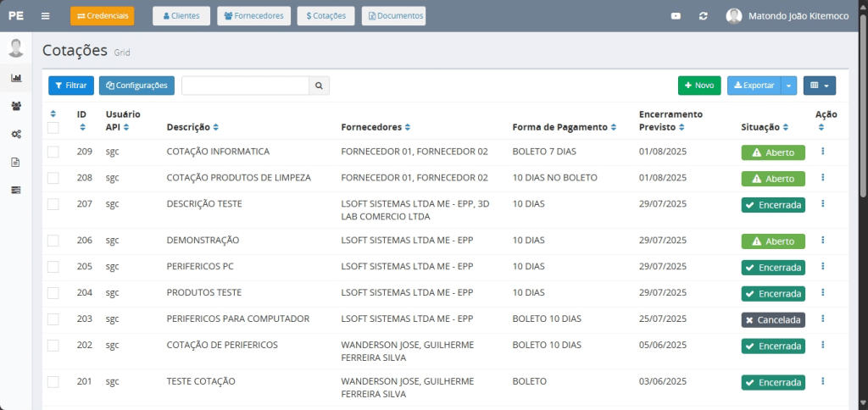Viewport: 868px width, 410px height.
Task: Open the gears settings sidebar icon
Action: 16,134
